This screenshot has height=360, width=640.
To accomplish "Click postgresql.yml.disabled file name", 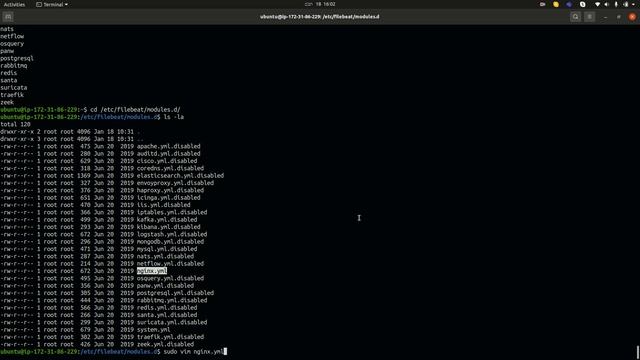I will [x=175, y=293].
